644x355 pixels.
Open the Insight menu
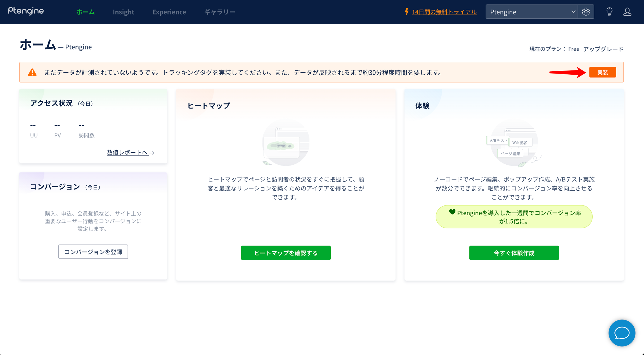click(x=123, y=12)
